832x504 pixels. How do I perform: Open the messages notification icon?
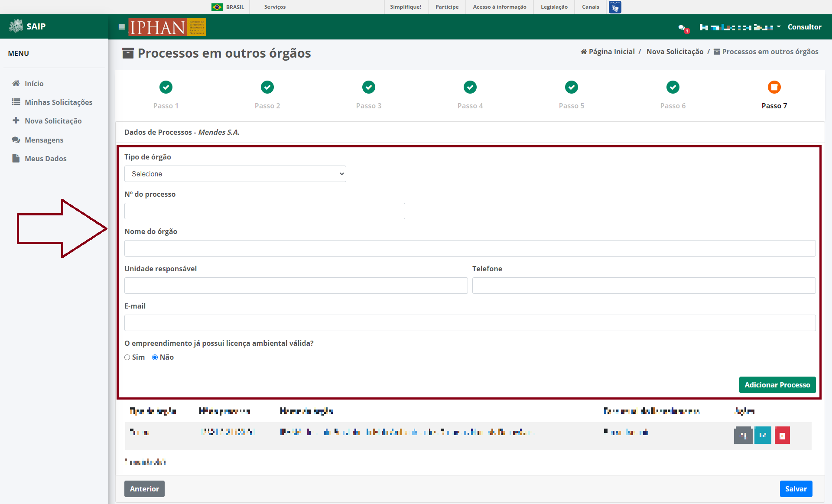(683, 28)
